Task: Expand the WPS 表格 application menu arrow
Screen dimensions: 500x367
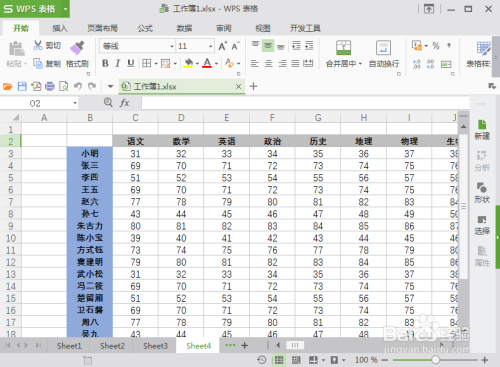Action: pos(66,9)
